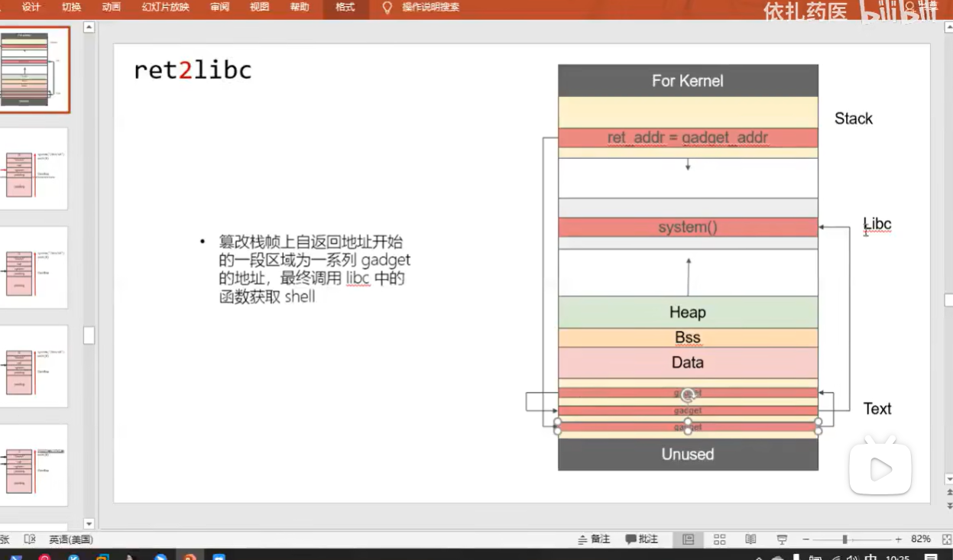Image resolution: width=953 pixels, height=560 pixels.
Task: Click the 英语(美国) language indicator
Action: pos(71,539)
